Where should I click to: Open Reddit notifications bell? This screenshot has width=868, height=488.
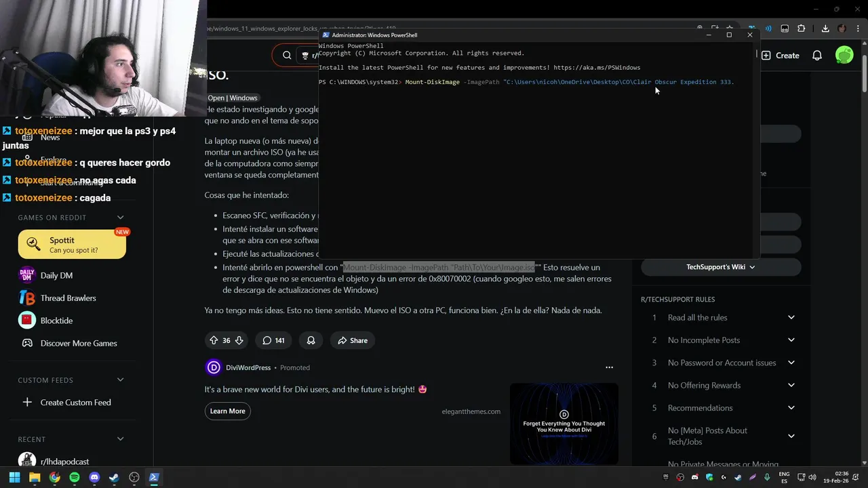coord(817,56)
